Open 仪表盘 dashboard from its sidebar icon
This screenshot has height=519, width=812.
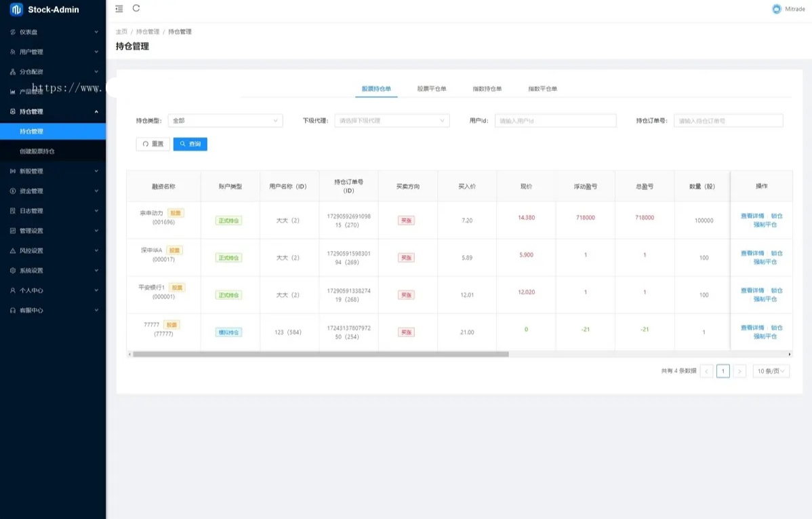(13, 32)
